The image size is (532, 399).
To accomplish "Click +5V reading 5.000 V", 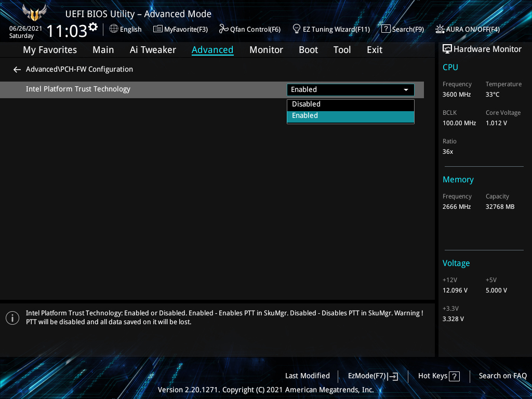I will pos(496,290).
